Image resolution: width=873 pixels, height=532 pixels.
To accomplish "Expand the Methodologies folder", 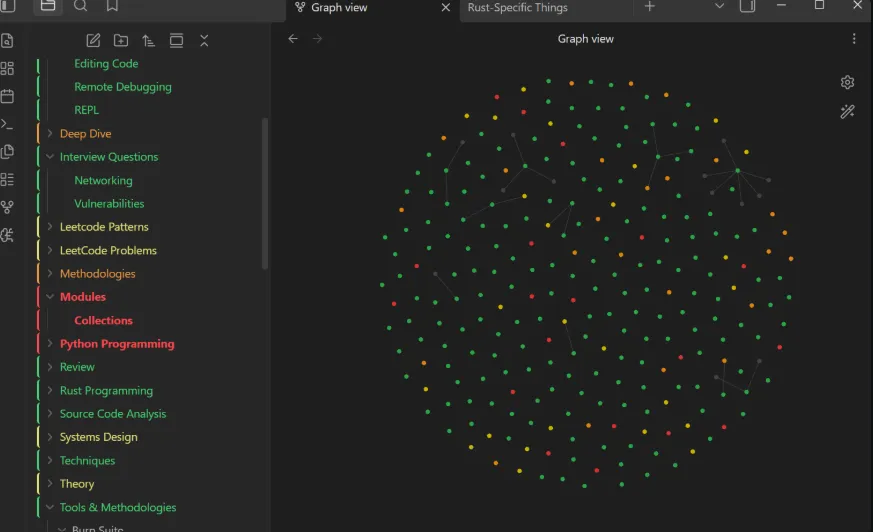I will [x=50, y=273].
